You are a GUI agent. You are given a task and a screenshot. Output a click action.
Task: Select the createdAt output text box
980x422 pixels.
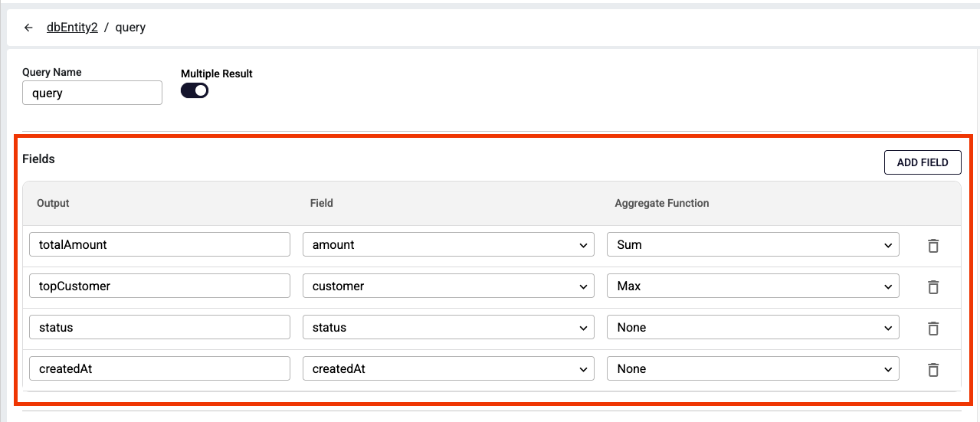tap(159, 369)
